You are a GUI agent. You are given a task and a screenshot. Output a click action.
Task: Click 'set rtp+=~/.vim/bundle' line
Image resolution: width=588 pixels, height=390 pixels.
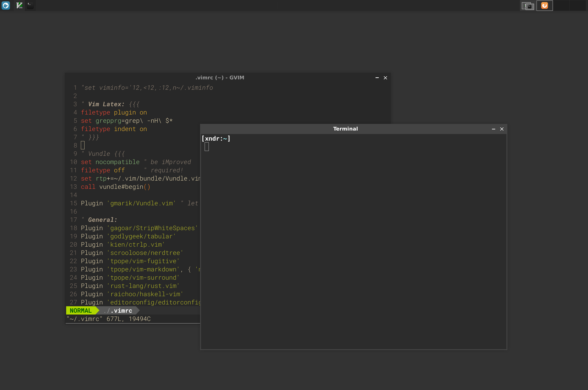point(141,178)
